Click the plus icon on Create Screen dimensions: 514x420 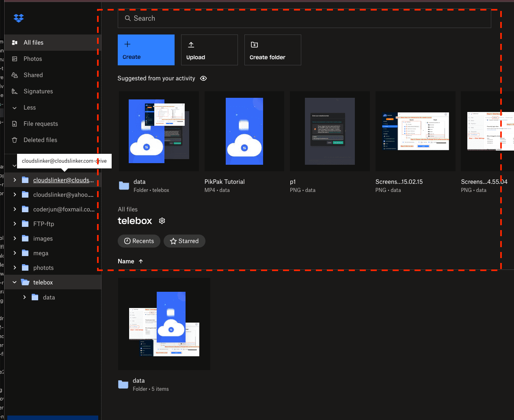tap(127, 44)
